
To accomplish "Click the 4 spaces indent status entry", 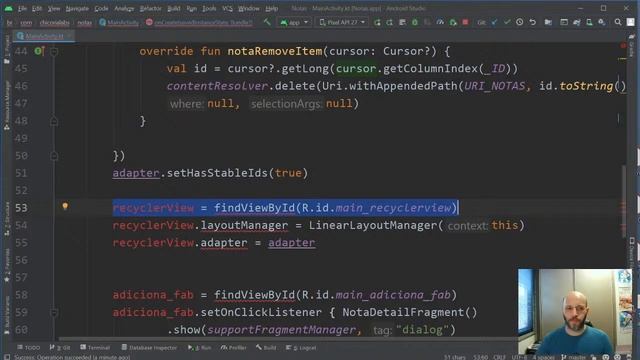I will [x=544, y=357].
